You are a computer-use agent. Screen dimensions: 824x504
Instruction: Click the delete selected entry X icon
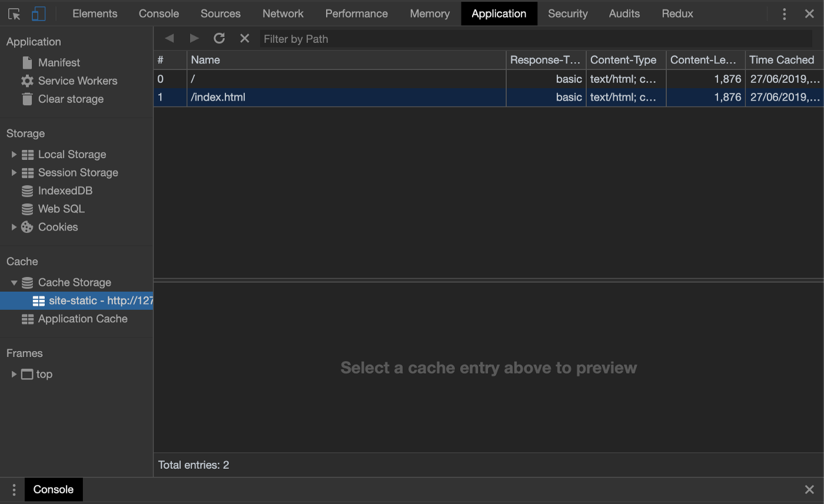coord(245,39)
